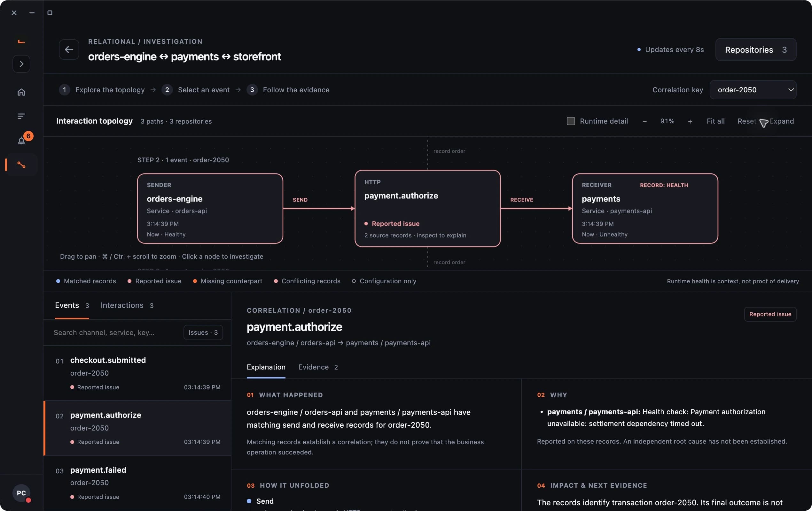The height and width of the screenshot is (511, 812).
Task: Click the payment.authorize HTTP node
Action: [x=428, y=209]
